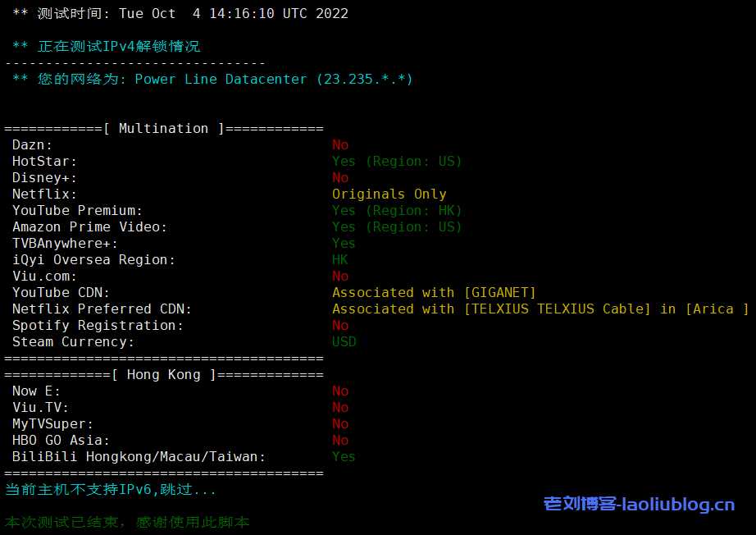The image size is (756, 535).
Task: Click the iQyi Oversea Region 'HK' value
Action: click(340, 259)
